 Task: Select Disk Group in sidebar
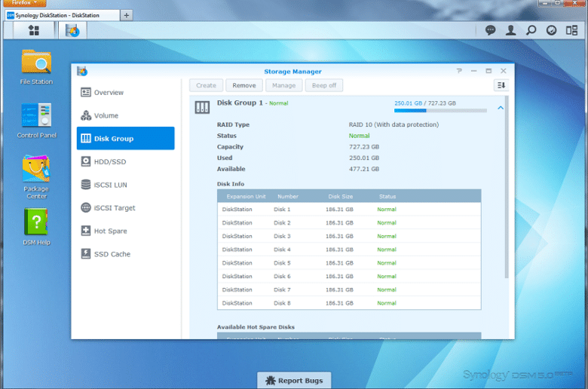[126, 139]
